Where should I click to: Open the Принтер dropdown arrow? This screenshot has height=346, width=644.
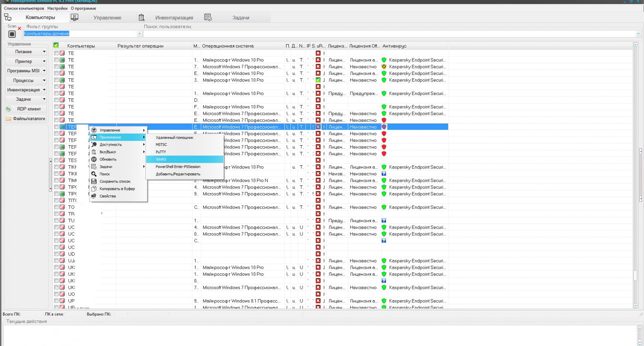(44, 61)
